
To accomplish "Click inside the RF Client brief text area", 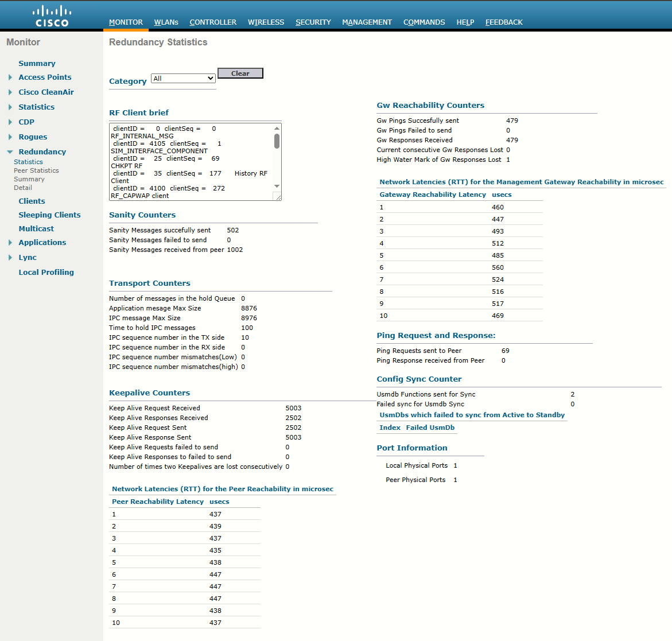I will (191, 162).
